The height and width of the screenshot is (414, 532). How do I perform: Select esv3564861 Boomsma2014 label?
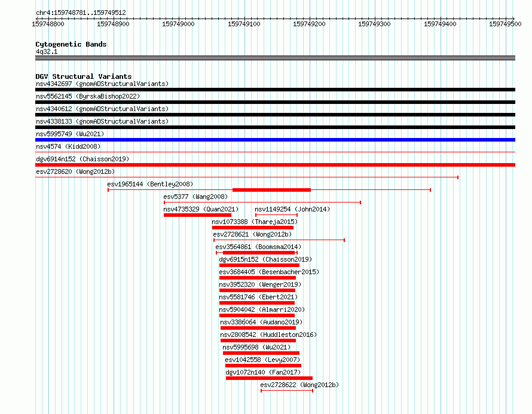(258, 247)
